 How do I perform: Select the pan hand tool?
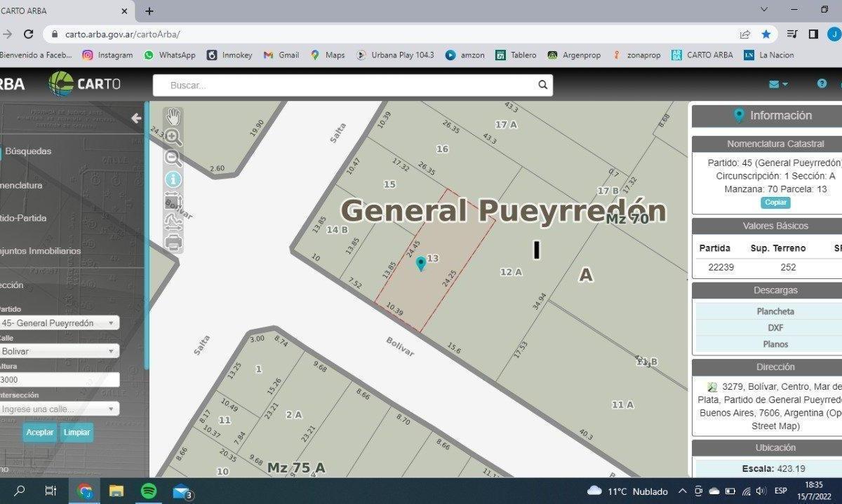(173, 117)
